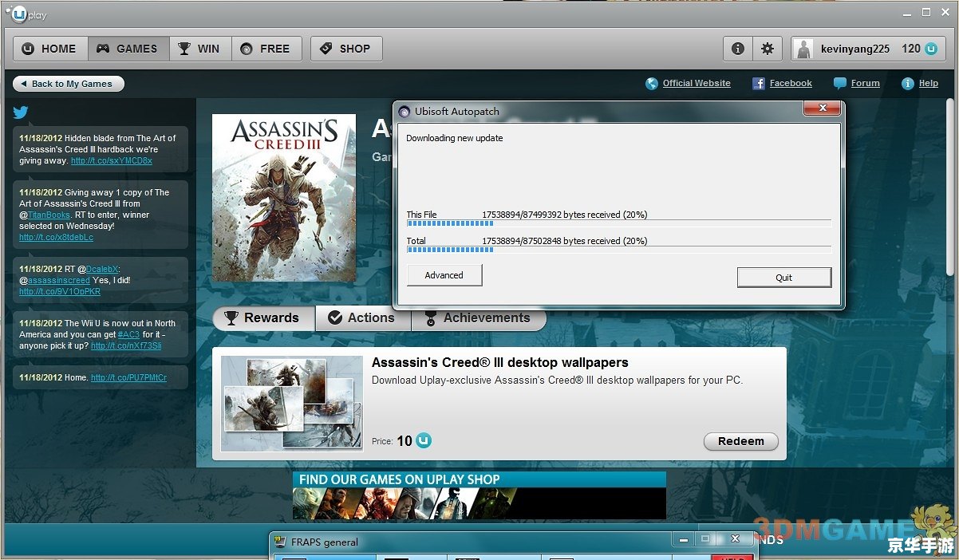Select the FREE tab
The height and width of the screenshot is (560, 959).
[266, 49]
